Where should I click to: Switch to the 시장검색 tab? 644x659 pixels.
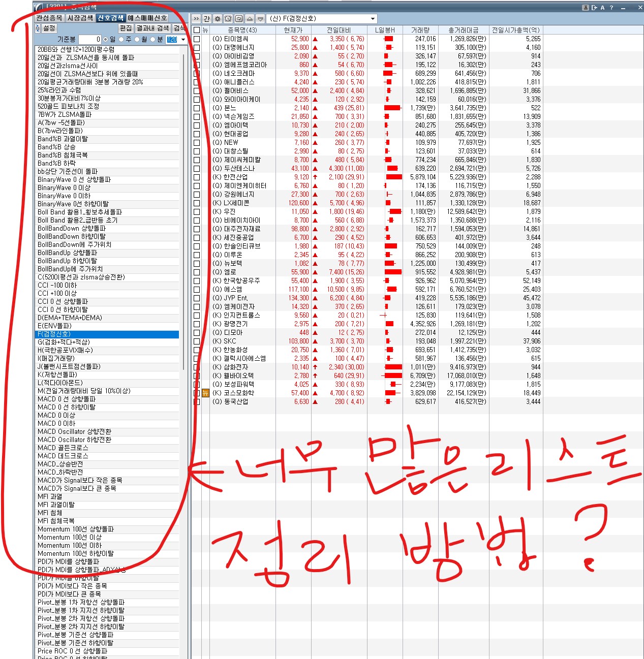(x=80, y=18)
